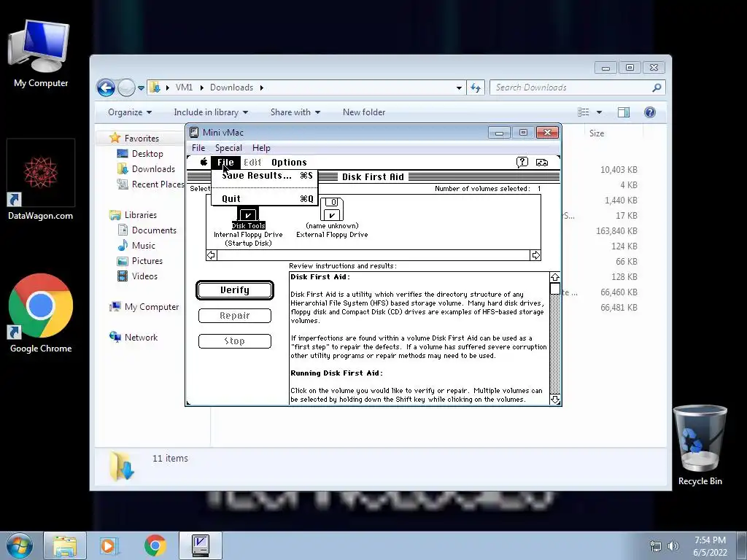Choose Quit from the File menu
The width and height of the screenshot is (747, 560).
pyautogui.click(x=264, y=198)
